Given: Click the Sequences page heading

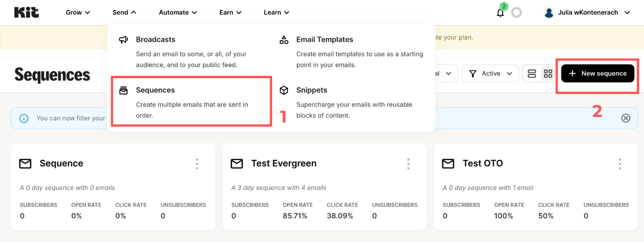Looking at the screenshot, I should (x=52, y=75).
